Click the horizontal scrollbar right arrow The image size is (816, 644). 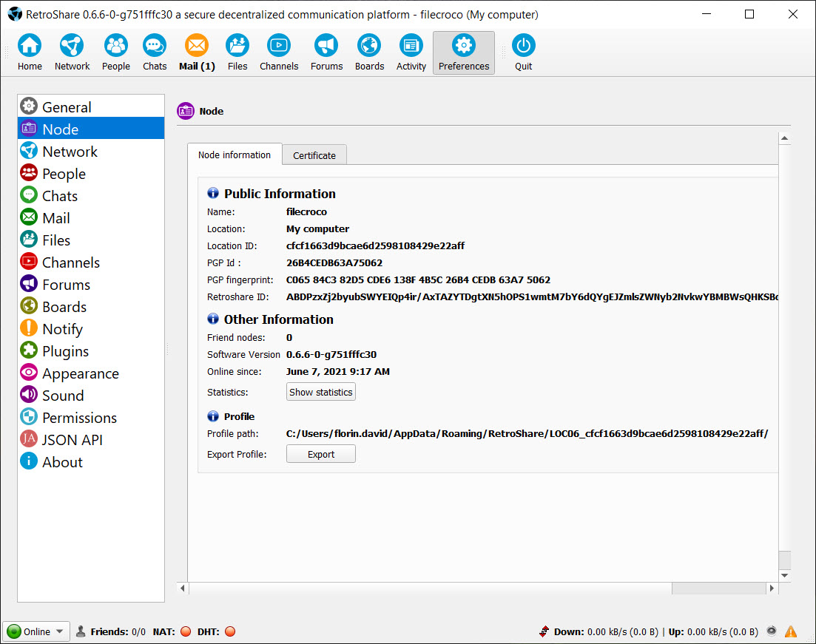coord(772,588)
